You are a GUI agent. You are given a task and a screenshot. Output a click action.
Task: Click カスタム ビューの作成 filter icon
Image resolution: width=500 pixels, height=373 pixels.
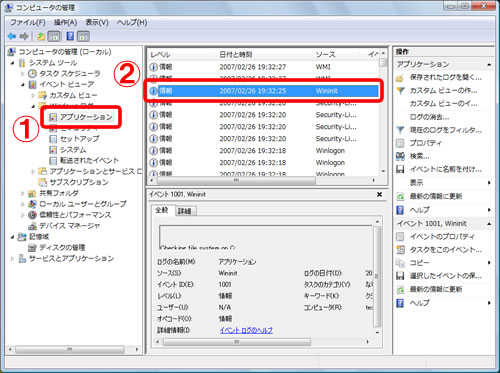coord(400,91)
